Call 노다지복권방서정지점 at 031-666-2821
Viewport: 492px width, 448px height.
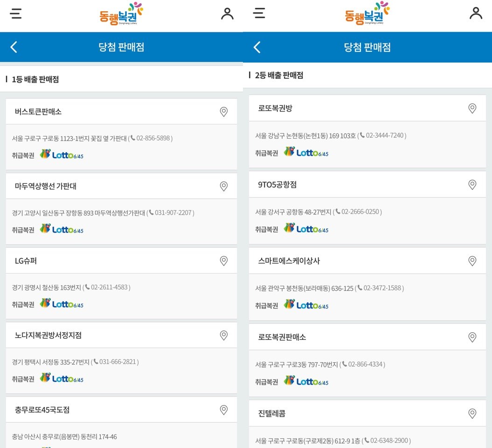click(115, 362)
